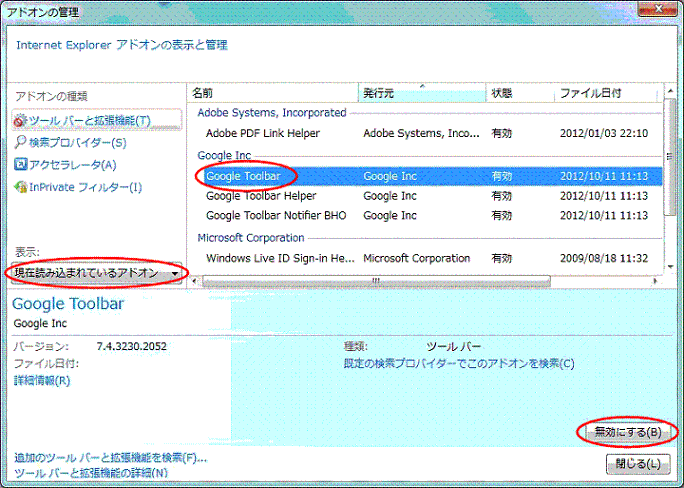This screenshot has width=684, height=488.
Task: Sort by the 状態 column header
Action: point(520,93)
